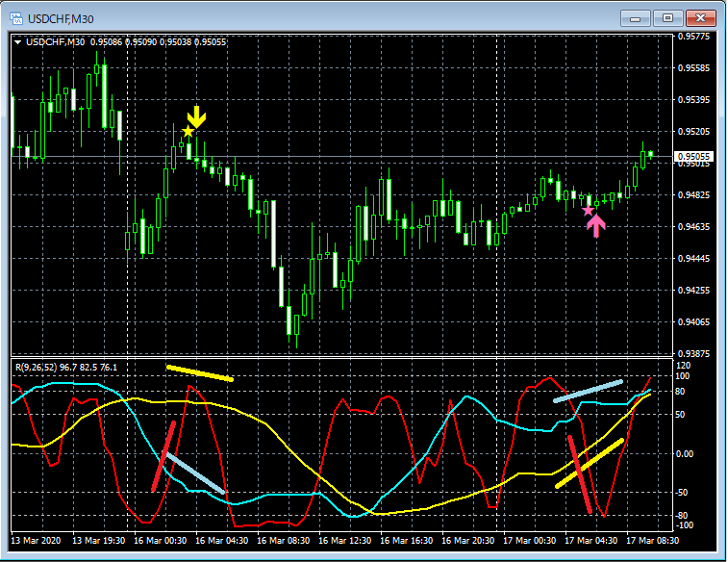Click the USDCHF,M30 window title text

pos(61,19)
